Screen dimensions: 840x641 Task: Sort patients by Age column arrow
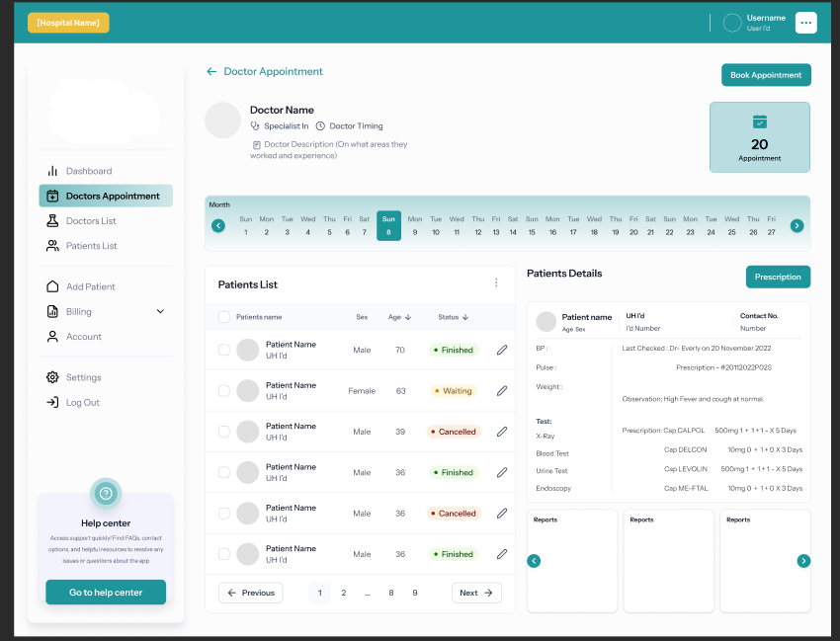point(408,318)
